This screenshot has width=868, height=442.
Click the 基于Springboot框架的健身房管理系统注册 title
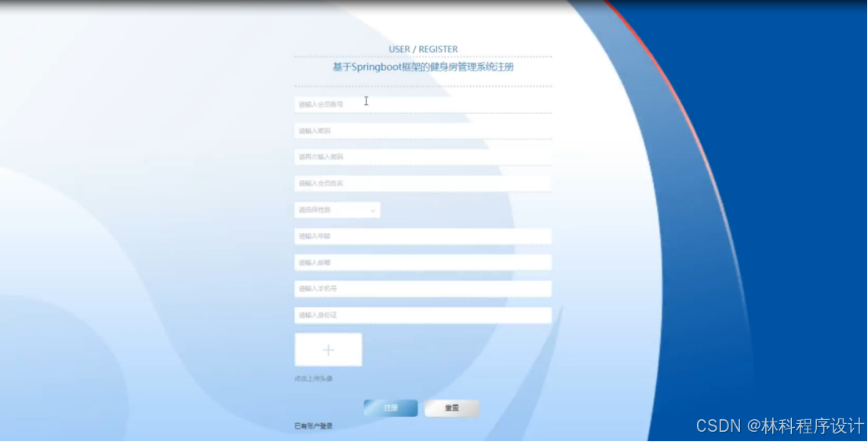point(423,68)
